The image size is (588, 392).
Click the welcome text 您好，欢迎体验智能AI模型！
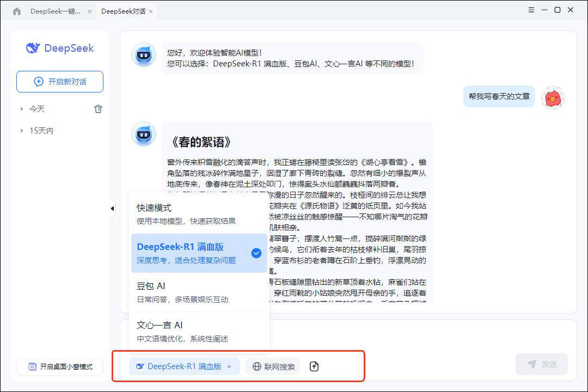tap(215, 53)
